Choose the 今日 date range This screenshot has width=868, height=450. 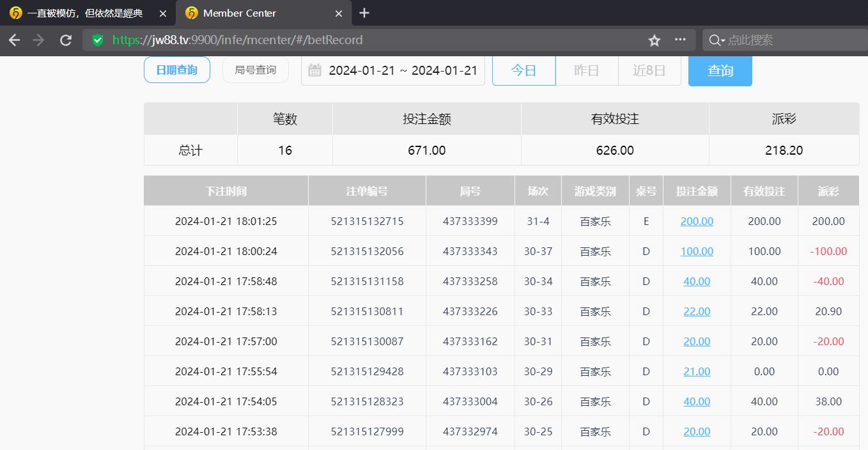[523, 70]
